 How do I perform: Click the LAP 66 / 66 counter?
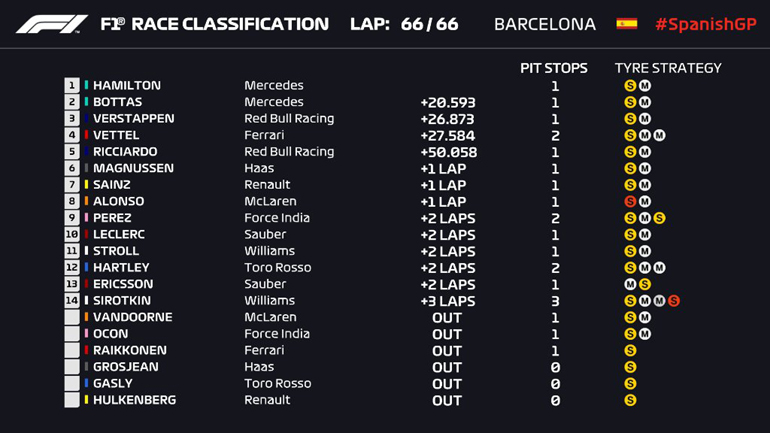404,24
